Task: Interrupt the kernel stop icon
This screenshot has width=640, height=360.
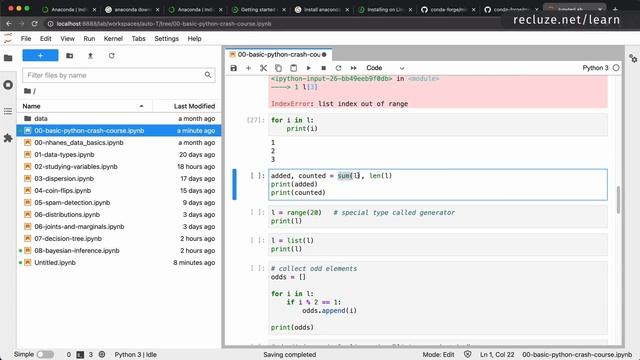Action: point(323,68)
